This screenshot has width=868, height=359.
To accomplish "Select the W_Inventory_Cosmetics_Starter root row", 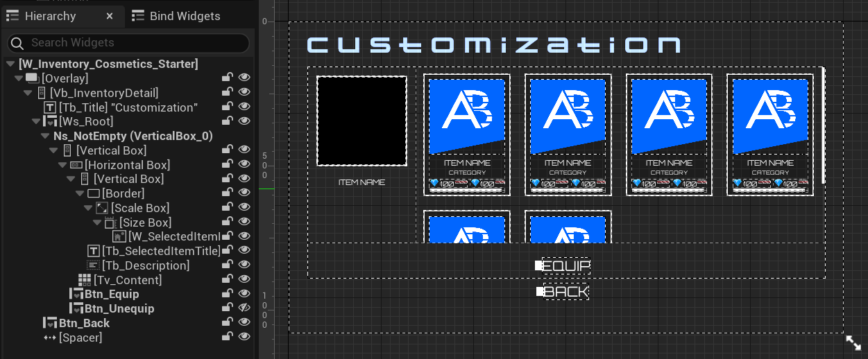I will pyautogui.click(x=108, y=64).
